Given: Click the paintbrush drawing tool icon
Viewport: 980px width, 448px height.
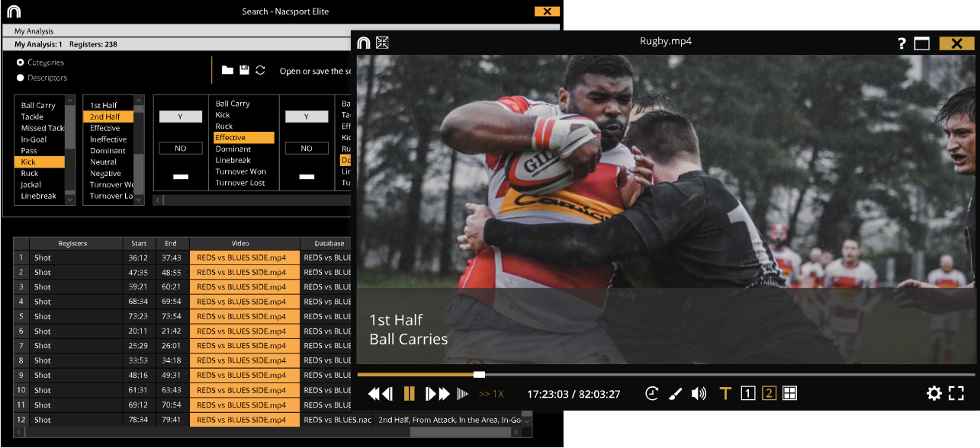Looking at the screenshot, I should tap(675, 394).
